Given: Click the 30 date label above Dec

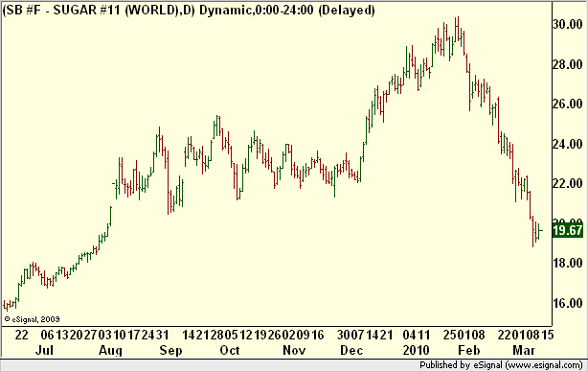Looking at the screenshot, I should coord(344,335).
